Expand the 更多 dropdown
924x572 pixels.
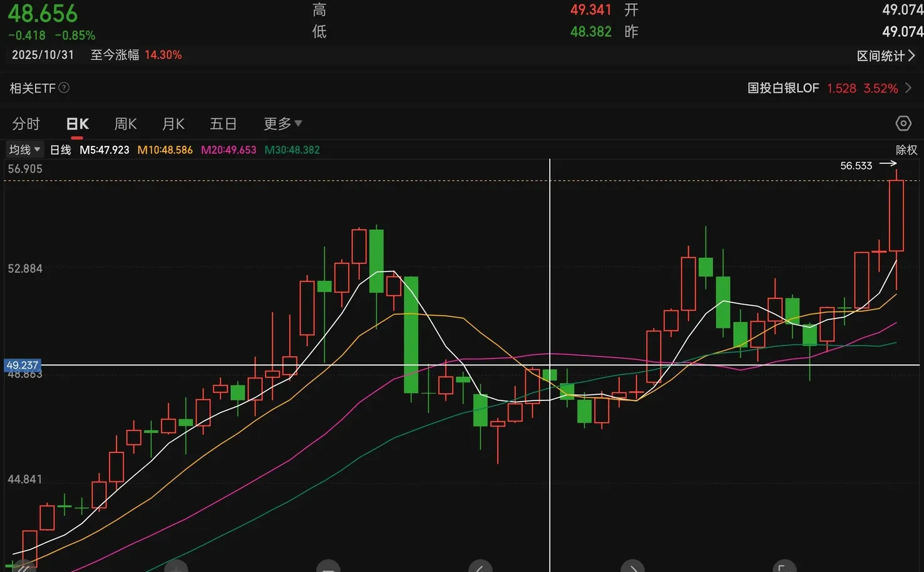pyautogui.click(x=282, y=123)
